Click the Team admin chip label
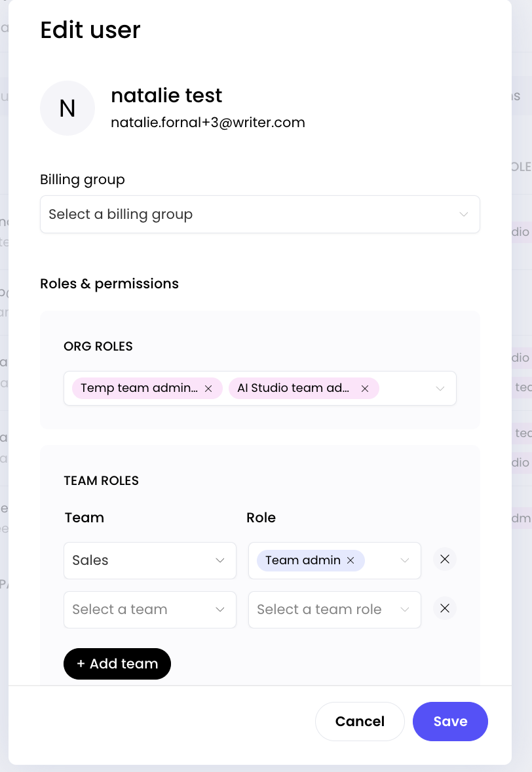 click(303, 560)
